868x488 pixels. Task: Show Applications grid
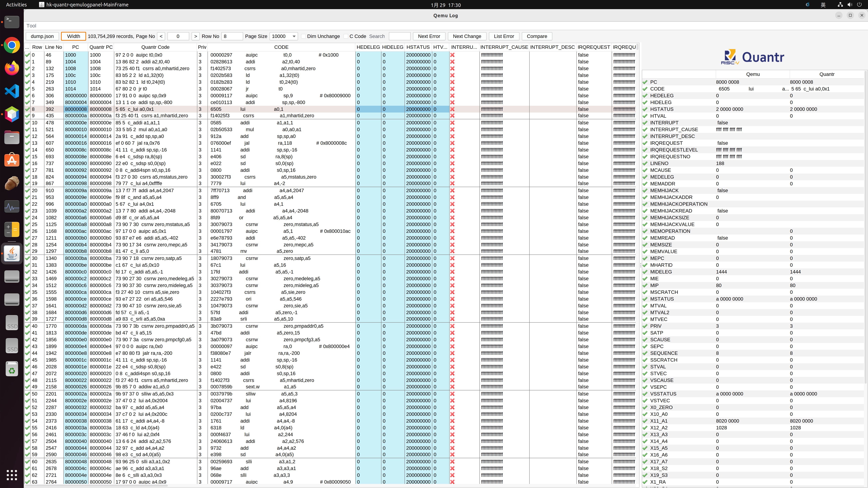[12, 475]
